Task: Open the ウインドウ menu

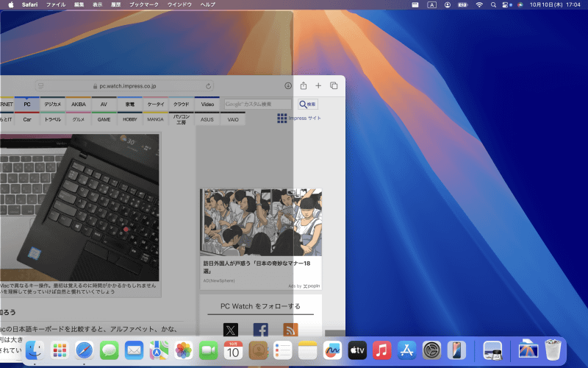Action: tap(179, 4)
